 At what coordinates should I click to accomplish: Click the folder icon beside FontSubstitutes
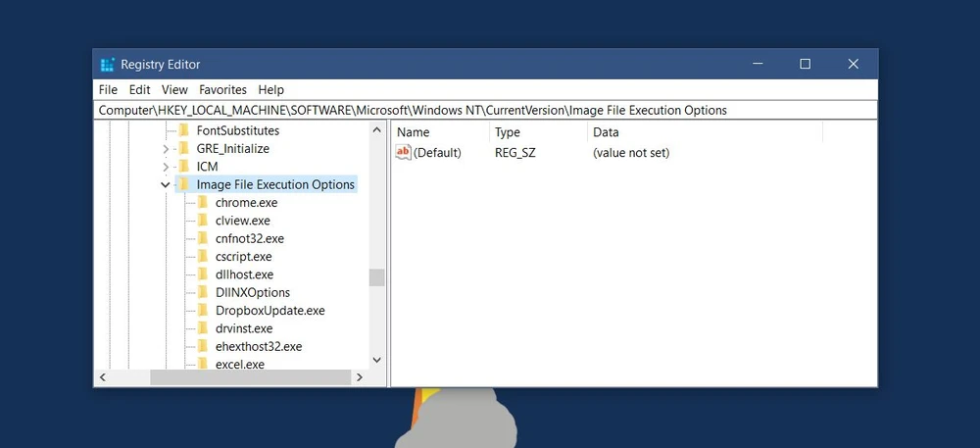183,131
